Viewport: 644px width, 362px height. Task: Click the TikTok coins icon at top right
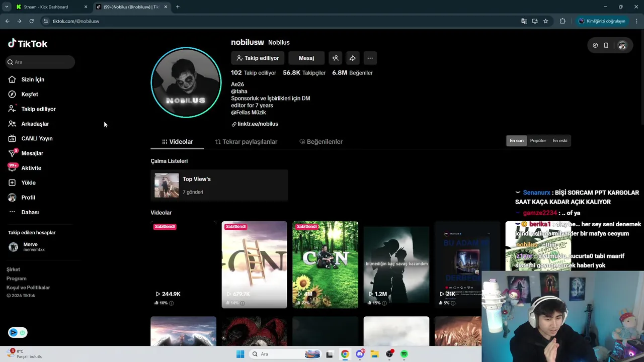point(595,45)
